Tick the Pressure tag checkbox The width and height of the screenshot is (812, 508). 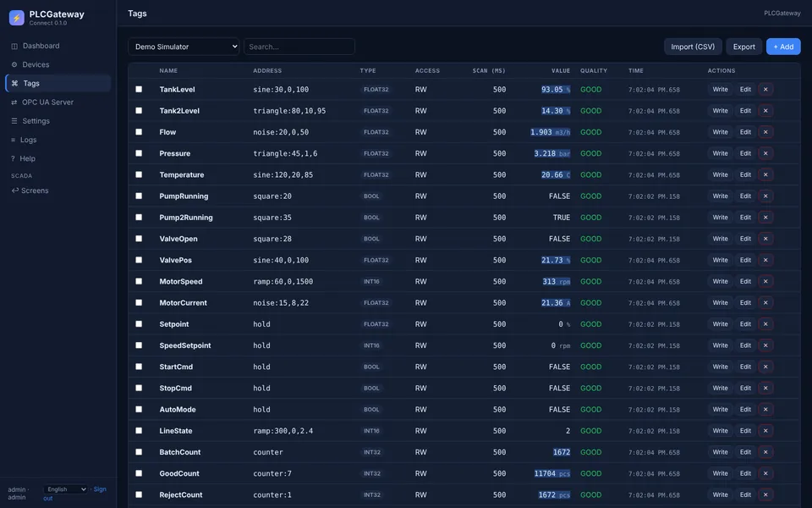(x=139, y=153)
